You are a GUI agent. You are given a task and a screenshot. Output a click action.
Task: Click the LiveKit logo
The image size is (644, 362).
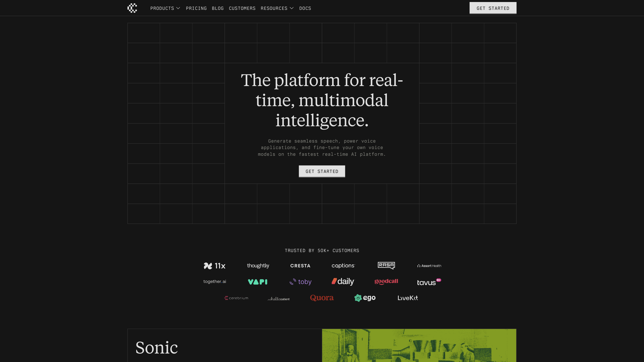(407, 298)
